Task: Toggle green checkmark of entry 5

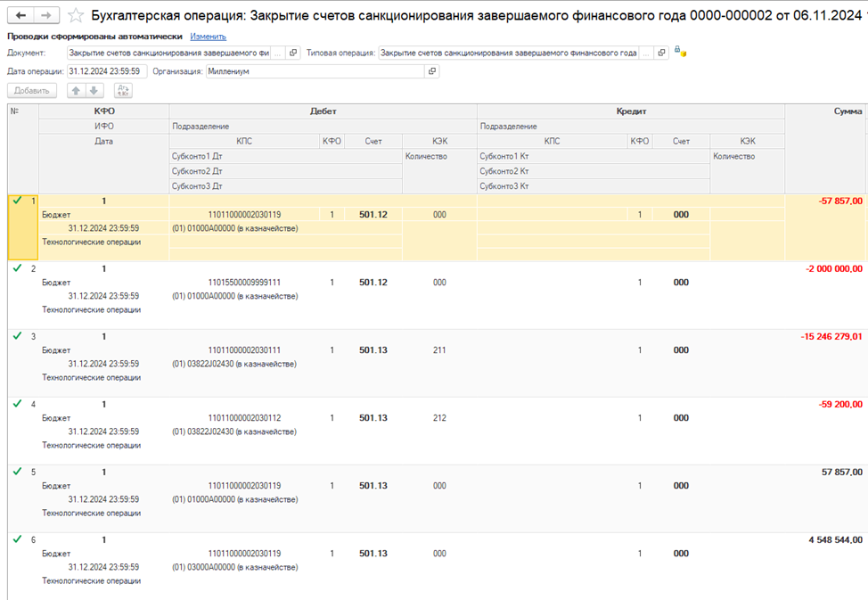Action: click(x=17, y=472)
